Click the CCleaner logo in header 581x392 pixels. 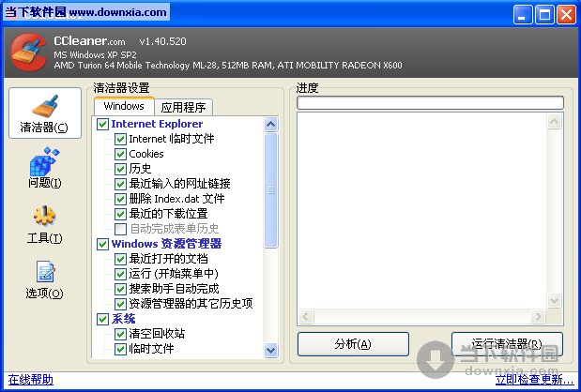click(x=28, y=53)
